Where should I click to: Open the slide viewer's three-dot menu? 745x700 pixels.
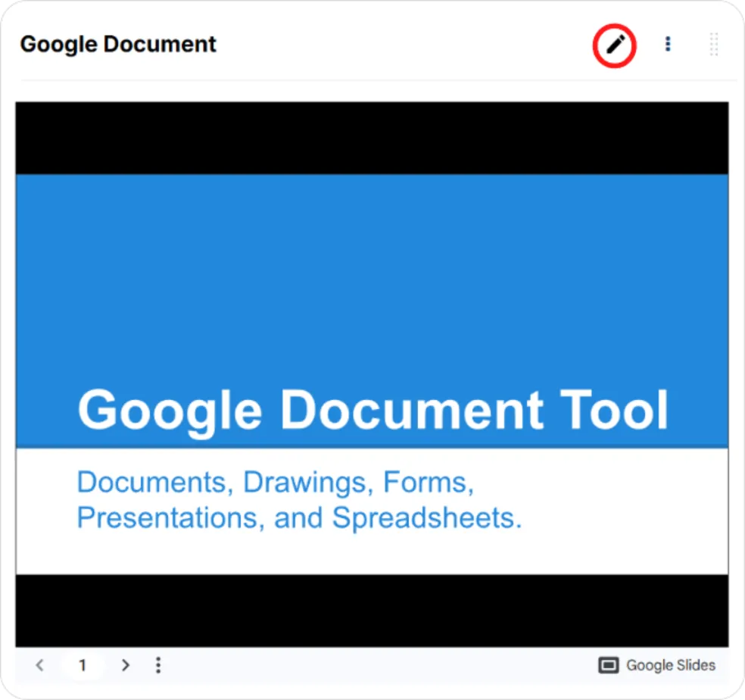158,665
